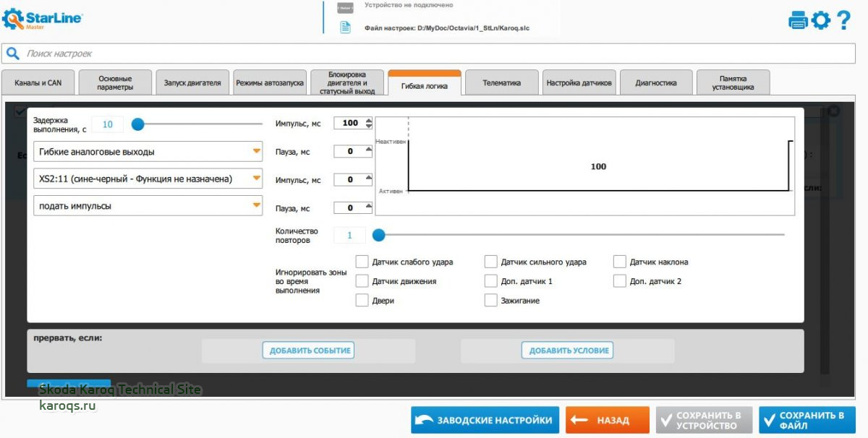This screenshot has width=868, height=438.
Task: Open settings via the gear icon
Action: click(x=820, y=20)
